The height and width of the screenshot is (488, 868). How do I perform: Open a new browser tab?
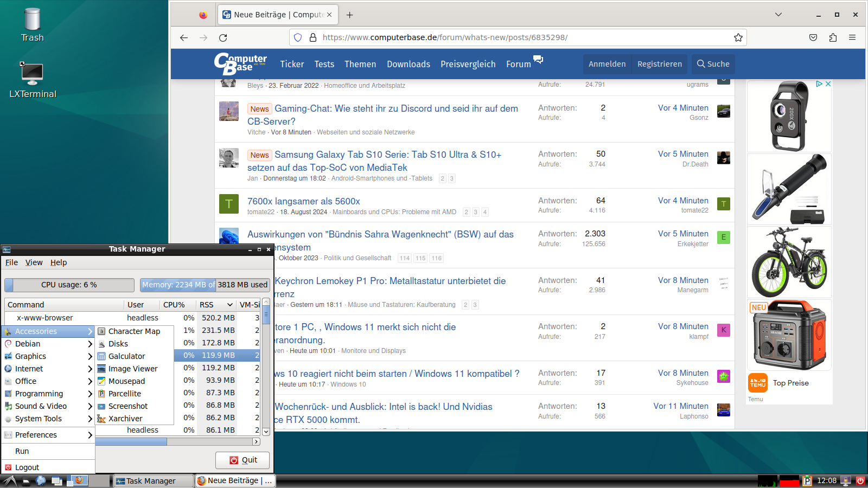click(x=350, y=15)
